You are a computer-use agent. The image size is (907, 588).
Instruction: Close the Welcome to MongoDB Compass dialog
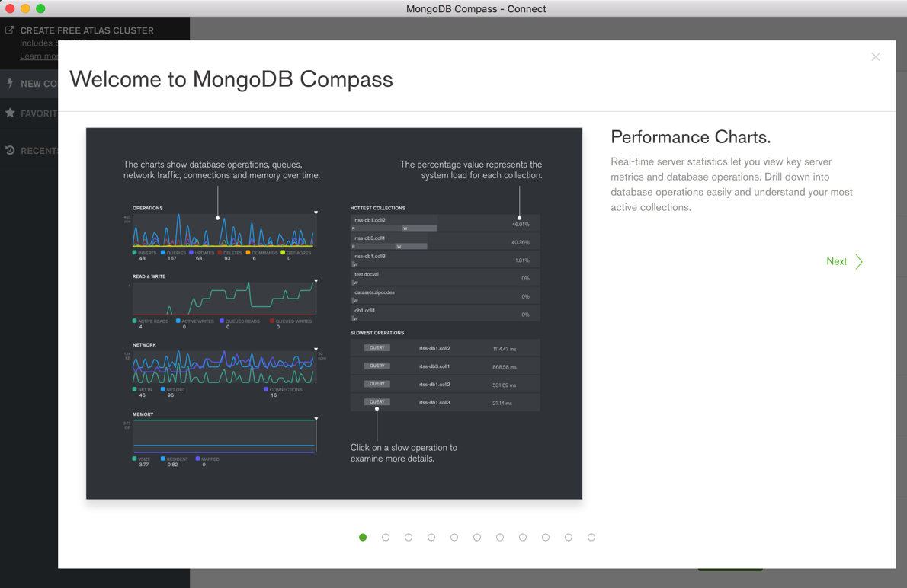[875, 56]
